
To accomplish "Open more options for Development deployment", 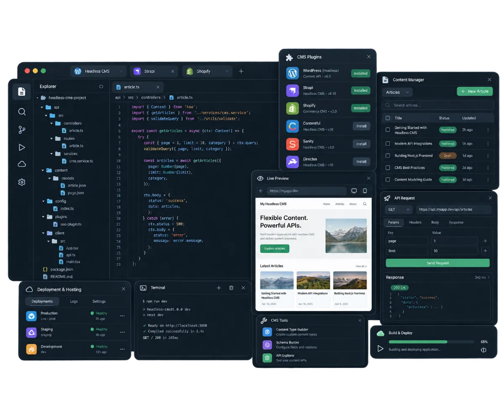I will coord(122,349).
